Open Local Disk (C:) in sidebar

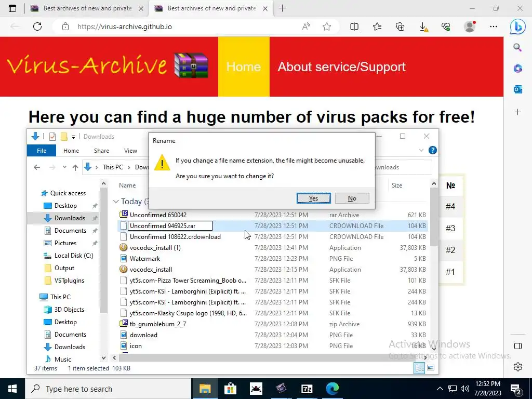pos(74,256)
